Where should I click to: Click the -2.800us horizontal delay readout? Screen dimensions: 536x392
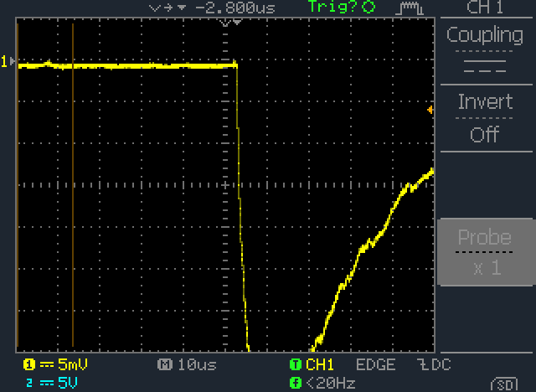(x=234, y=8)
